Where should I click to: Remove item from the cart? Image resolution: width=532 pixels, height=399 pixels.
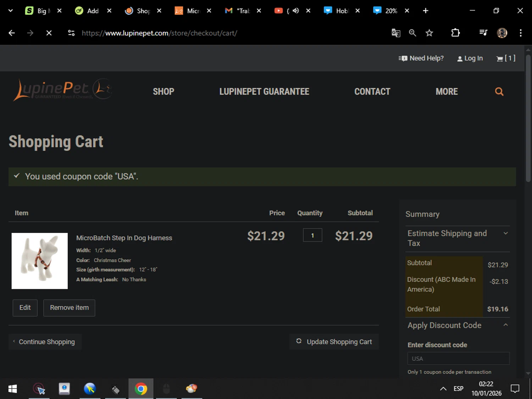(69, 307)
